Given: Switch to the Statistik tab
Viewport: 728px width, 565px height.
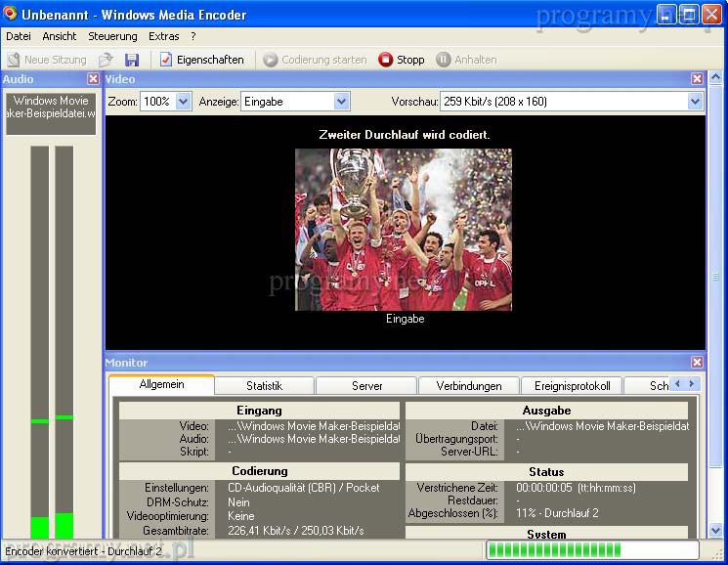Looking at the screenshot, I should 264,386.
